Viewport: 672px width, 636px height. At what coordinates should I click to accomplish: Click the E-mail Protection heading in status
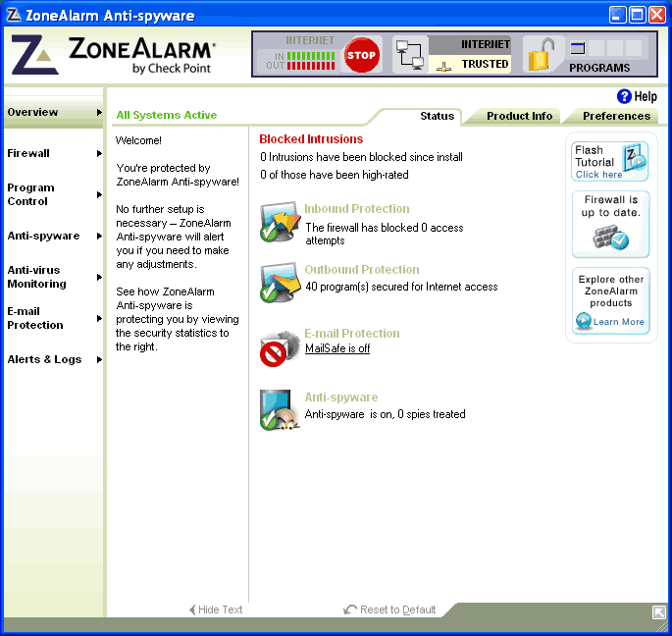[x=352, y=334]
